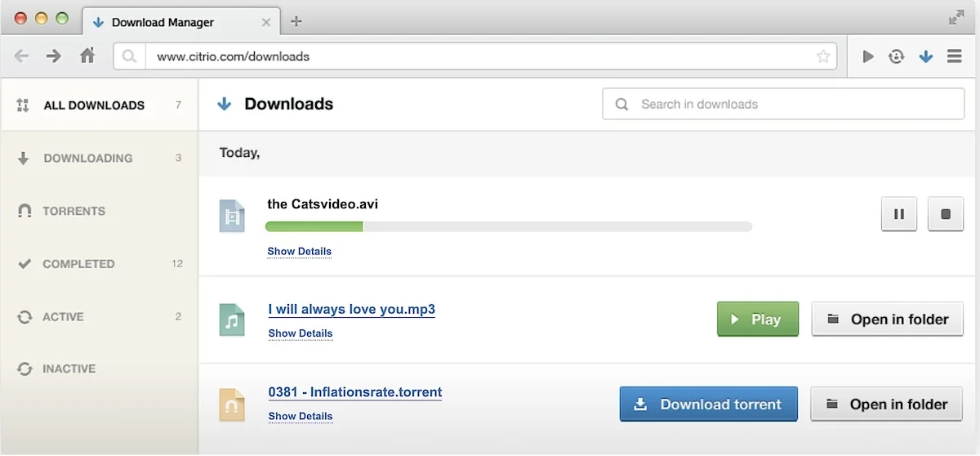This screenshot has width=980, height=456.
Task: Click the address bar showing www.citrio.com/downloads
Action: (x=475, y=56)
